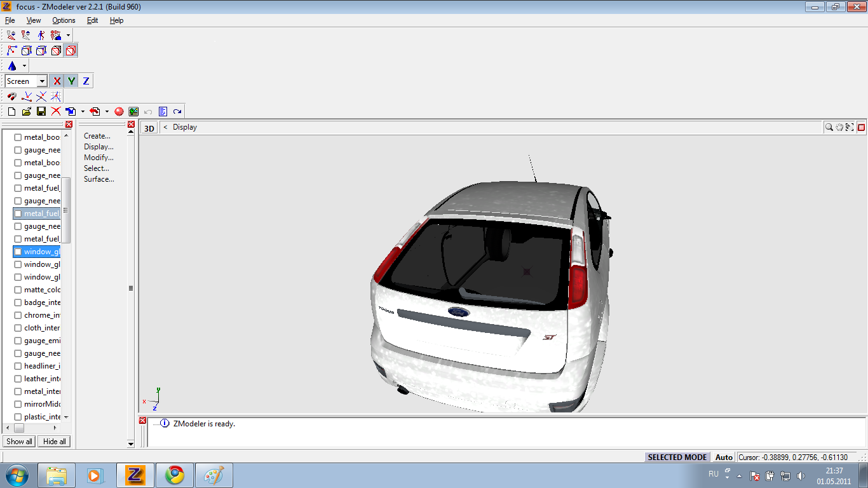Screen dimensions: 868x488
Task: Open the dropdown arrow beside the cone icon
Action: 24,65
